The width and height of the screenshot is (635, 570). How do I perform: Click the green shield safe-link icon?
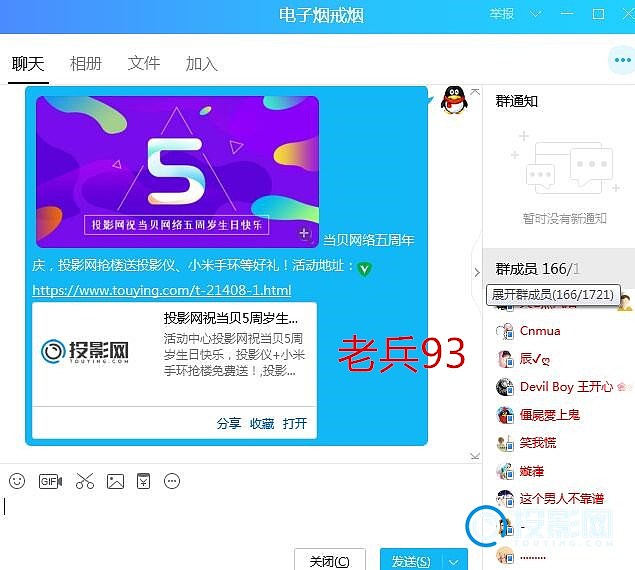click(364, 269)
